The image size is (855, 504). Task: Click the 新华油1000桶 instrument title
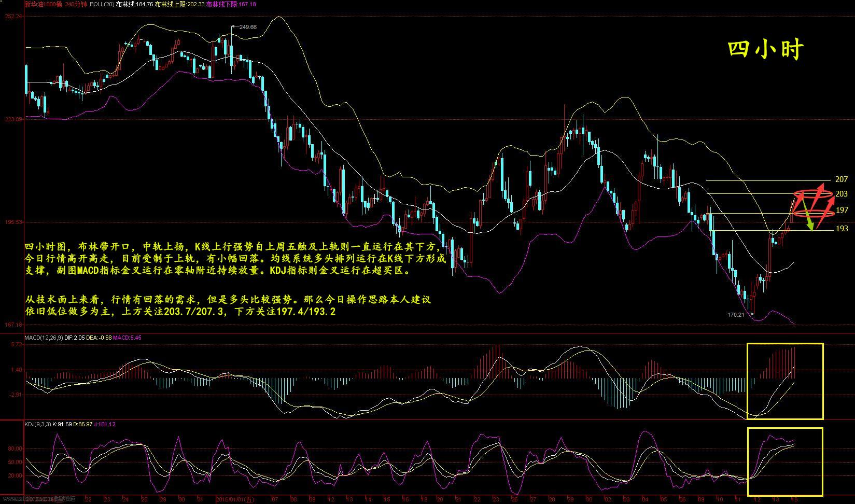point(43,4)
